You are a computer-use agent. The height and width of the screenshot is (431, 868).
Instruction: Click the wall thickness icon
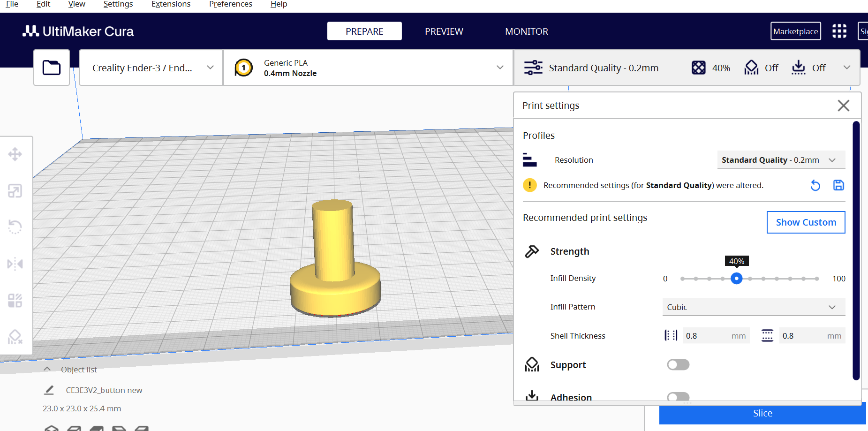pyautogui.click(x=671, y=335)
